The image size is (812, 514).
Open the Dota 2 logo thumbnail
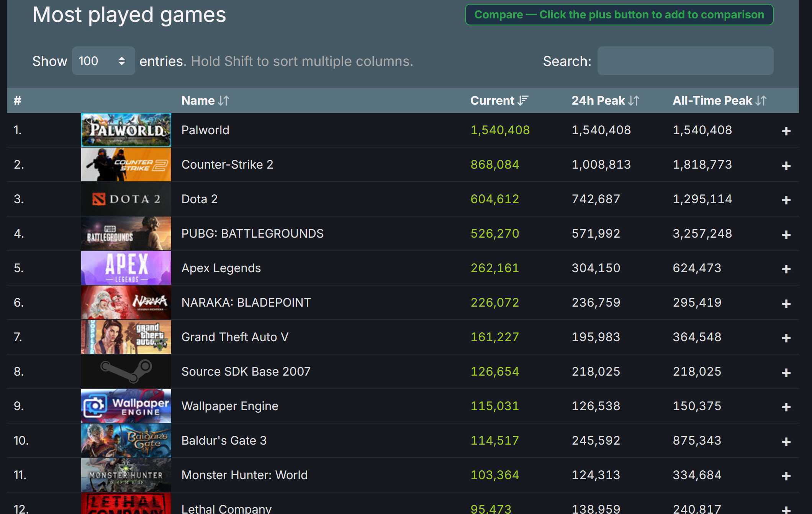click(x=126, y=199)
